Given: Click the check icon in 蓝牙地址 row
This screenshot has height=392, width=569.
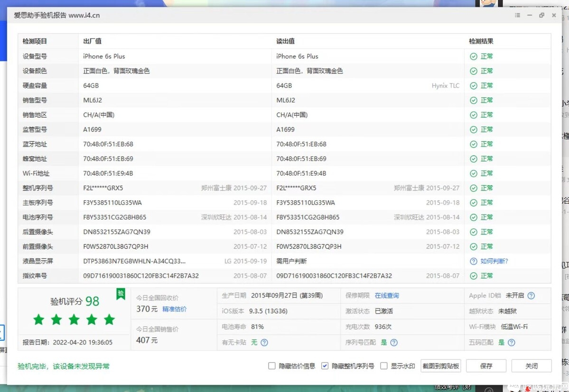Looking at the screenshot, I should click(474, 144).
